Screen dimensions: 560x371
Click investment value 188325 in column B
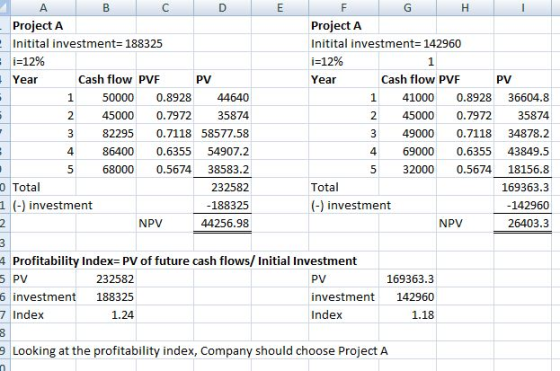[x=115, y=297]
